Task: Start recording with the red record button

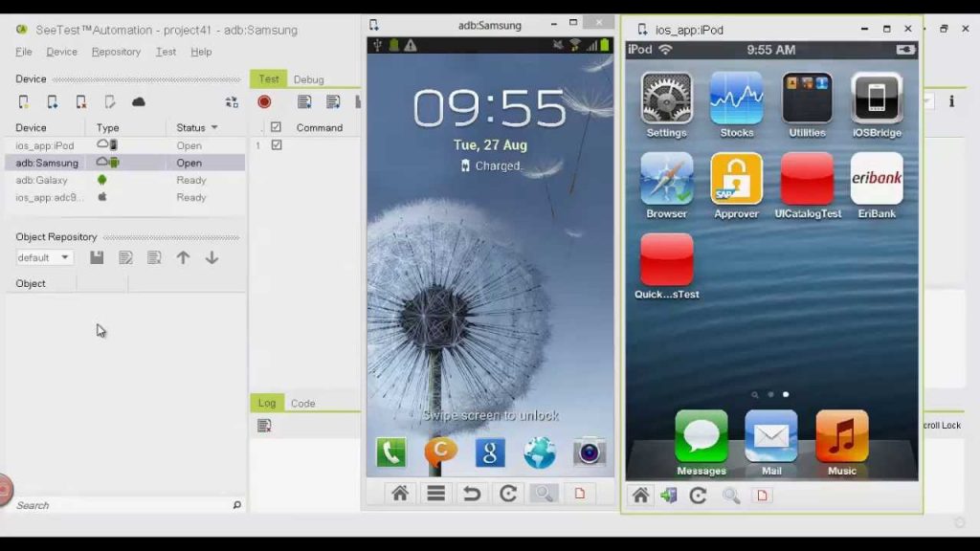Action: (264, 101)
